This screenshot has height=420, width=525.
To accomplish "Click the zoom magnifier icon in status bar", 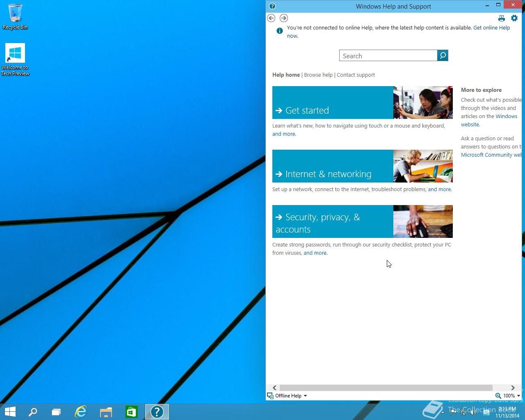I will [498, 396].
